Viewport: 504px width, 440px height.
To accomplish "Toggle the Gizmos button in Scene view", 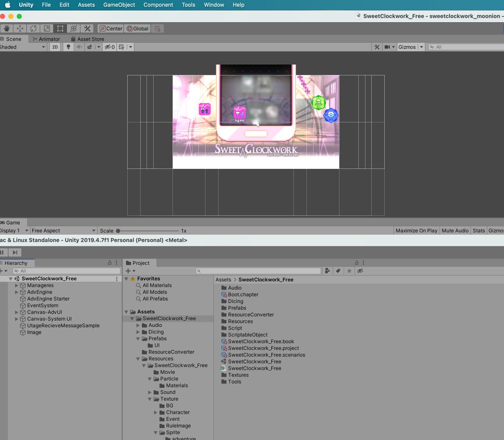I will coord(407,47).
